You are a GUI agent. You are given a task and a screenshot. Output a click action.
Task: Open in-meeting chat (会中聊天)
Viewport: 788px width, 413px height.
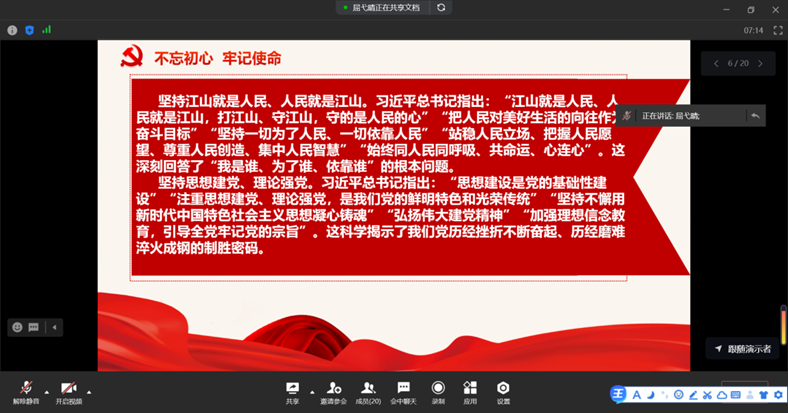(403, 388)
